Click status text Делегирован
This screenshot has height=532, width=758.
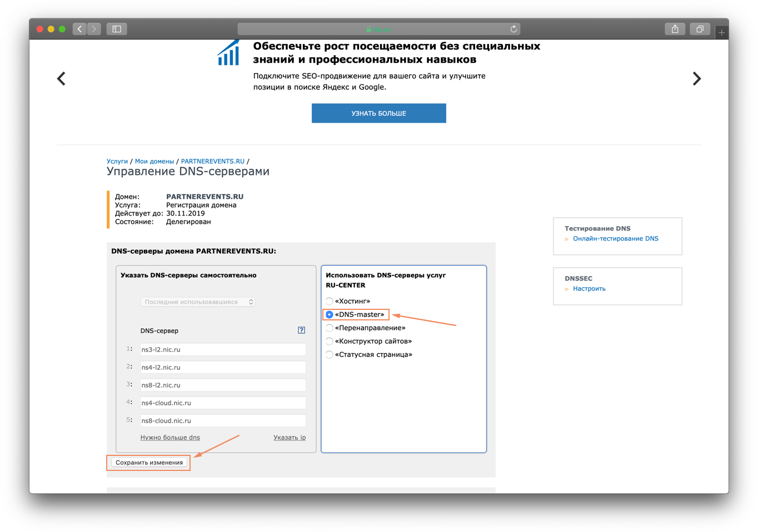[x=188, y=222]
